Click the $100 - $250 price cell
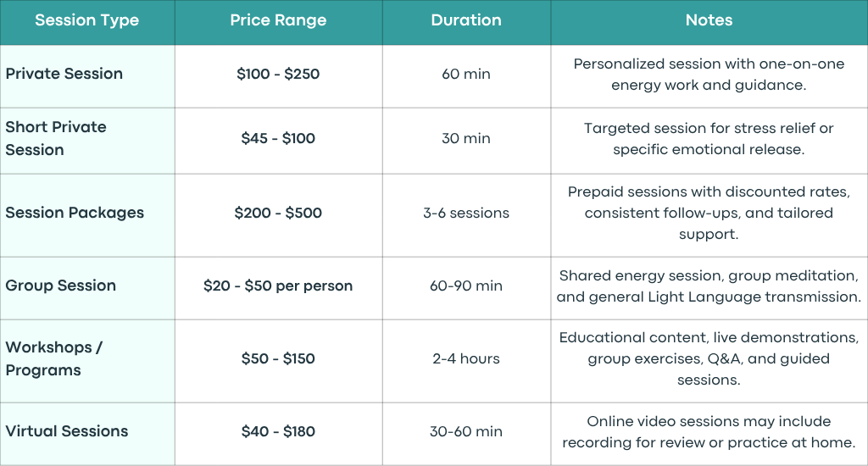 [278, 75]
